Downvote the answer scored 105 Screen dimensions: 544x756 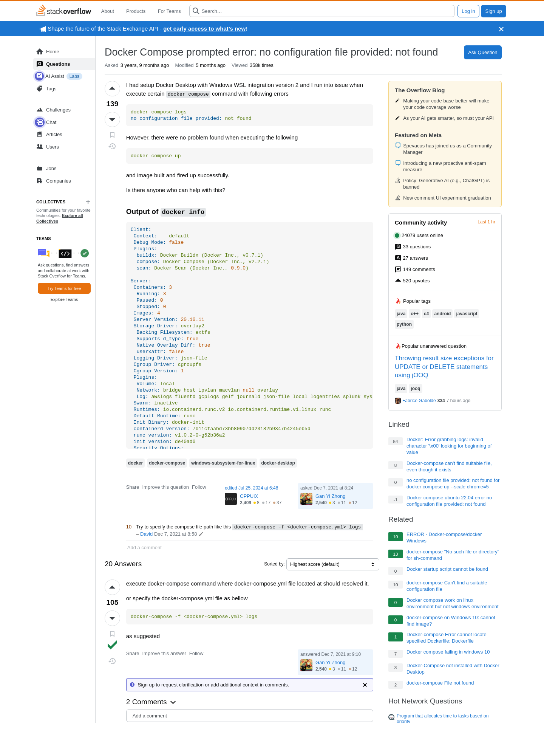pyautogui.click(x=112, y=618)
